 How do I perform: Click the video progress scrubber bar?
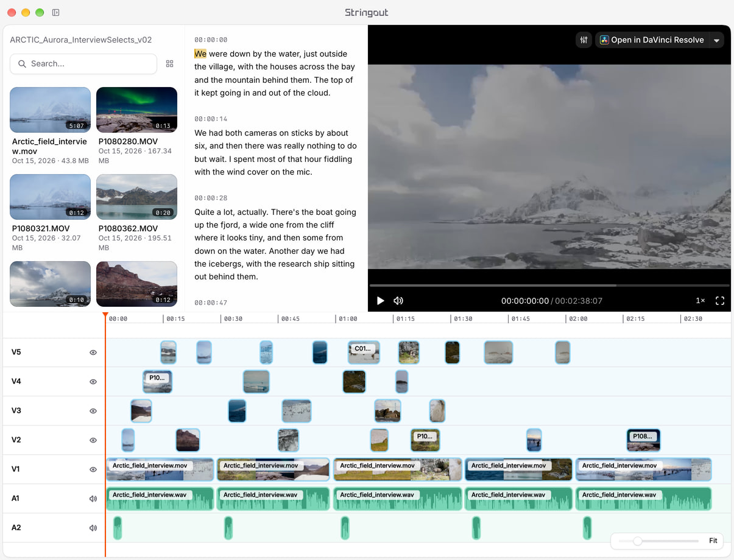pos(549,285)
